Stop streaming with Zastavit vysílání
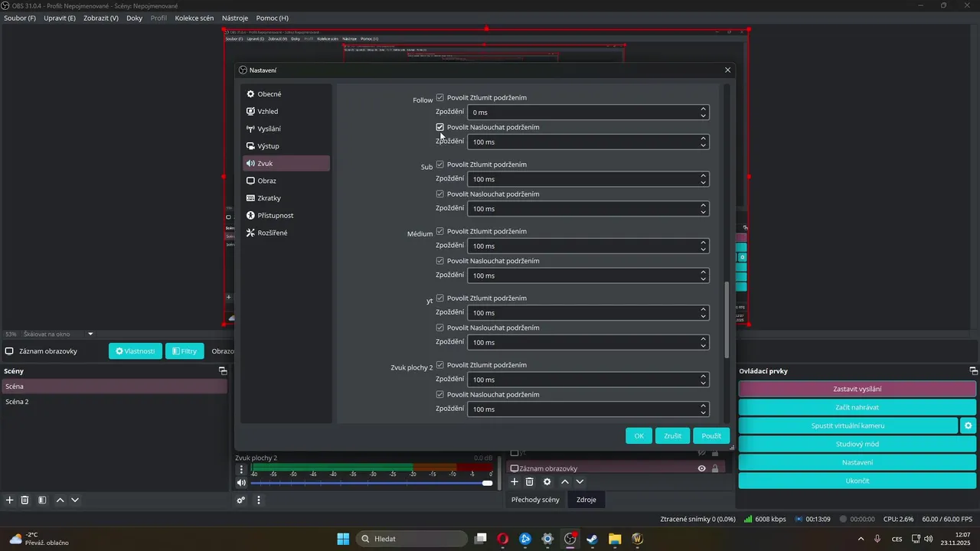 point(857,389)
